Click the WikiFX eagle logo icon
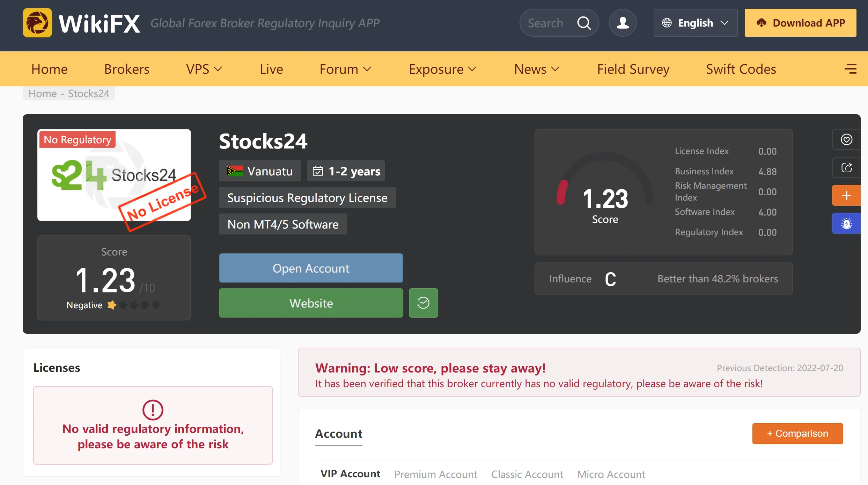Image resolution: width=868 pixels, height=485 pixels. click(37, 23)
